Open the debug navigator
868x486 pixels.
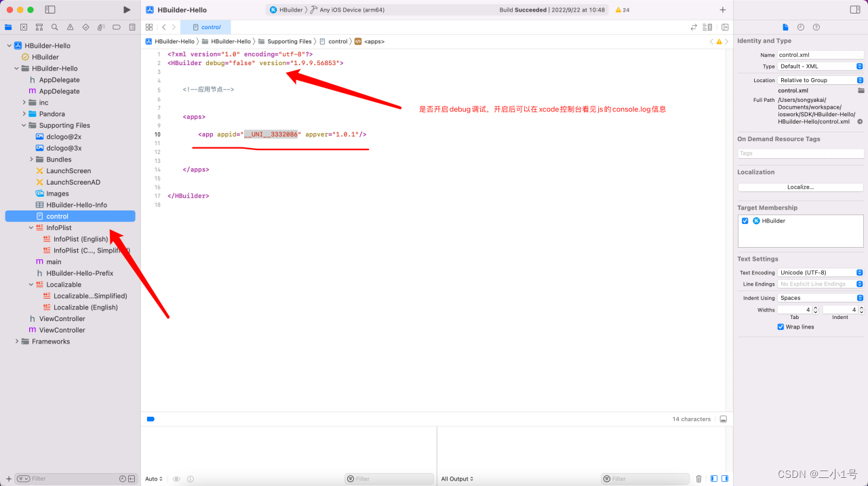pos(101,27)
